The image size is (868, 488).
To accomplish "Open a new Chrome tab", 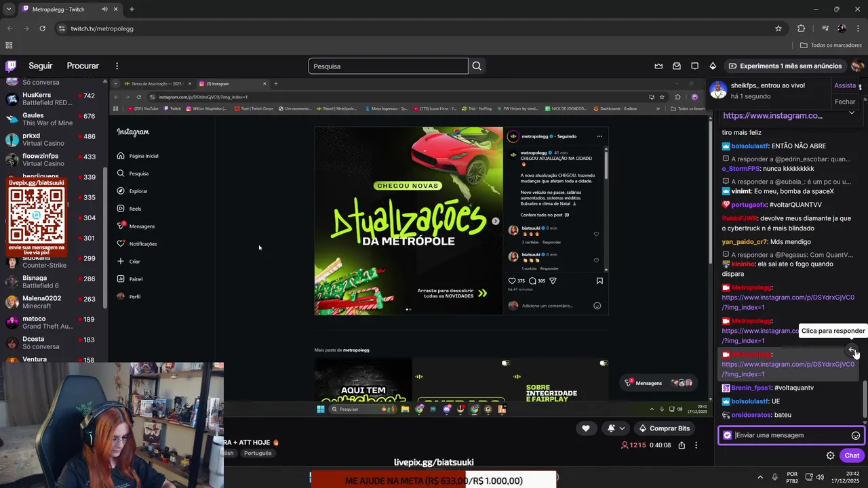I will 132,9.
